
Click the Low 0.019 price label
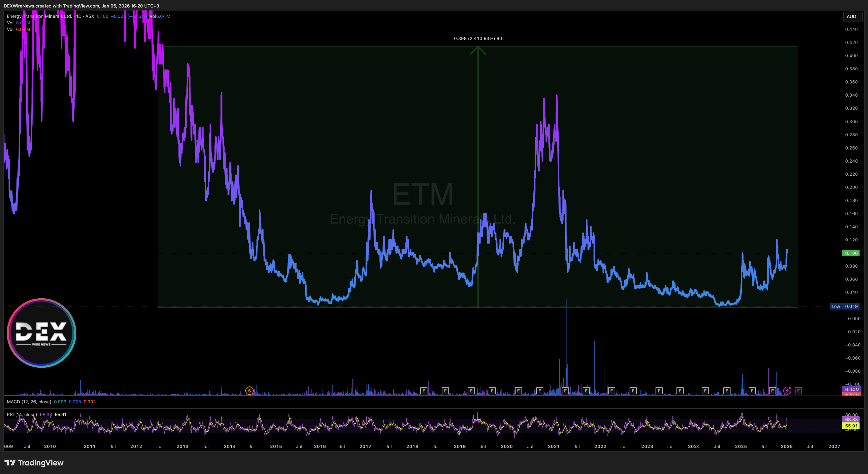coord(845,306)
